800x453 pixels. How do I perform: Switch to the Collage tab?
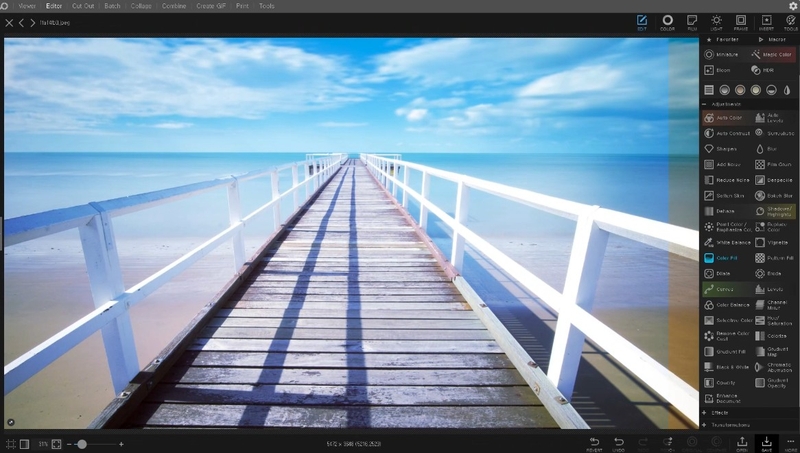point(141,6)
